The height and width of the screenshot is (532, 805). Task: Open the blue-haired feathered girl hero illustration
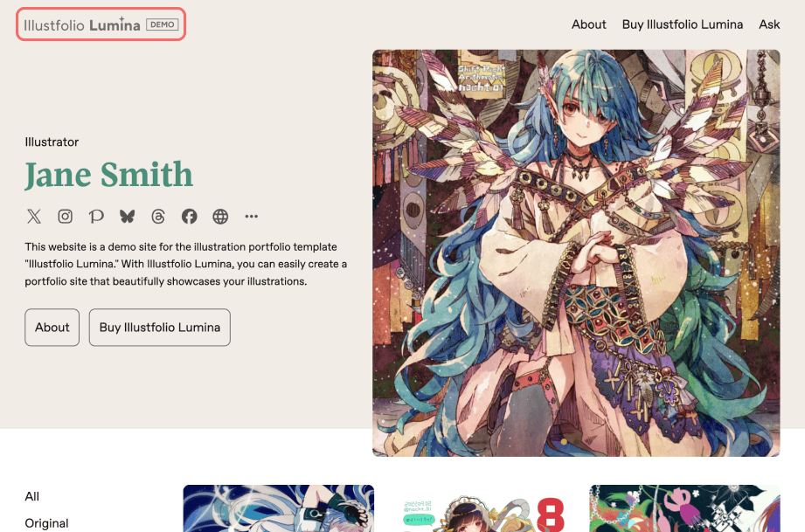(x=576, y=253)
